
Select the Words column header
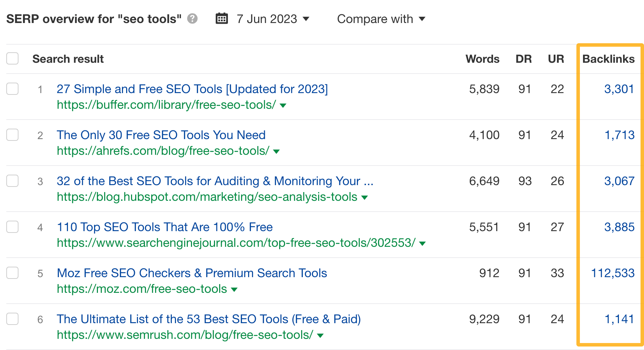click(482, 59)
